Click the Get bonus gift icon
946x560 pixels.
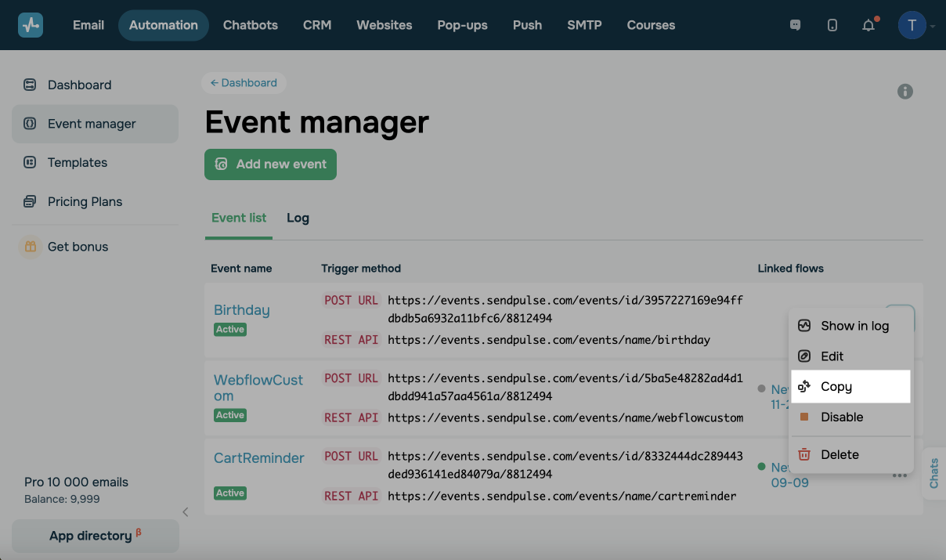[x=30, y=247]
